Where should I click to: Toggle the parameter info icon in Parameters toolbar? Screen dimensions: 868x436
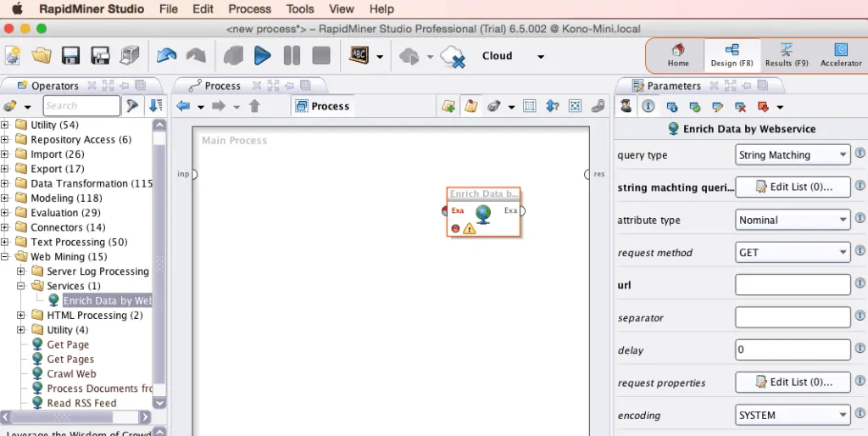tap(648, 106)
